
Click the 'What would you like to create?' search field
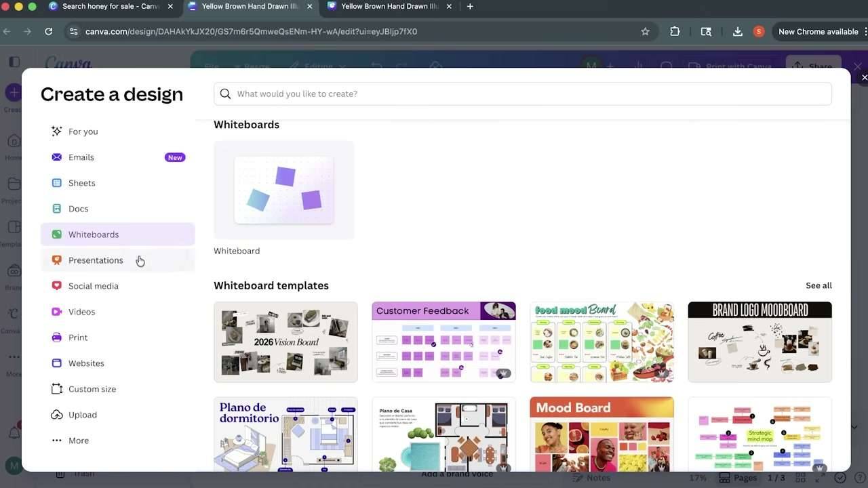(522, 94)
